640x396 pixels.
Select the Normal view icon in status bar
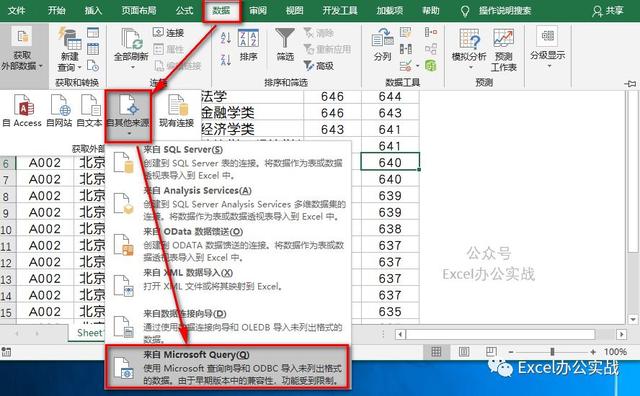point(436,352)
